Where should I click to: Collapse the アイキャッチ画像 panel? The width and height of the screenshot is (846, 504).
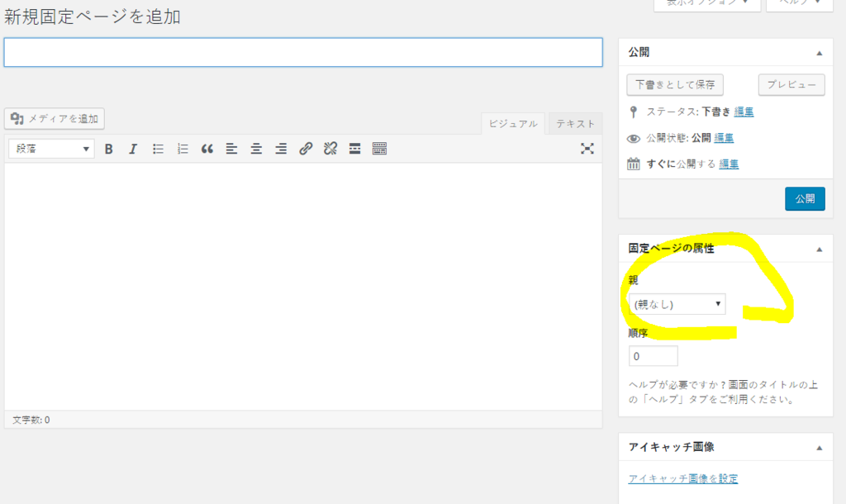(x=819, y=448)
